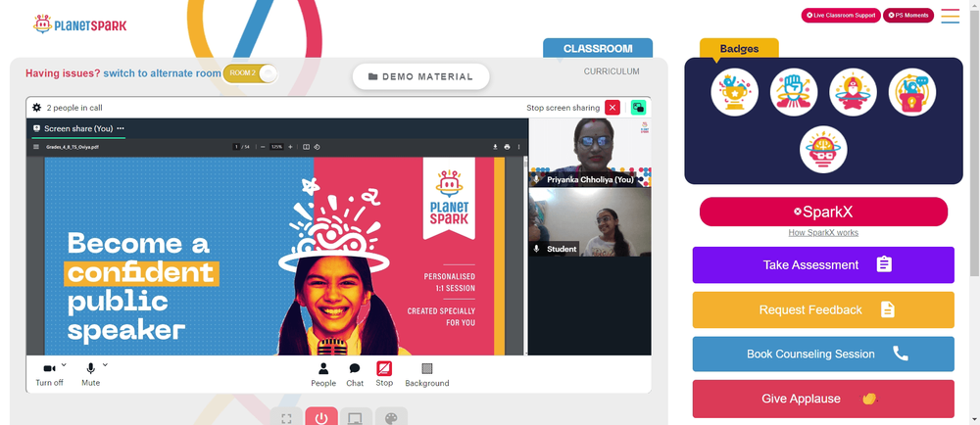
Task: Open the PDF viewer sidebar menu icon
Action: [36, 147]
